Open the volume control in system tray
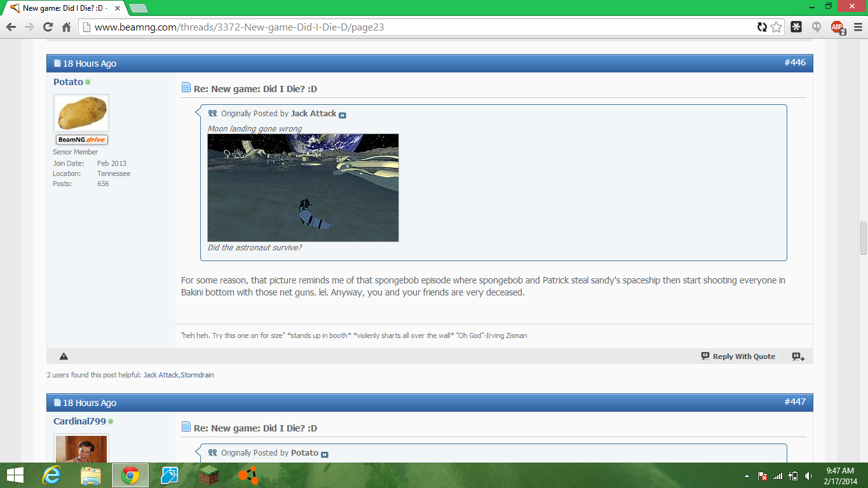 coord(808,476)
